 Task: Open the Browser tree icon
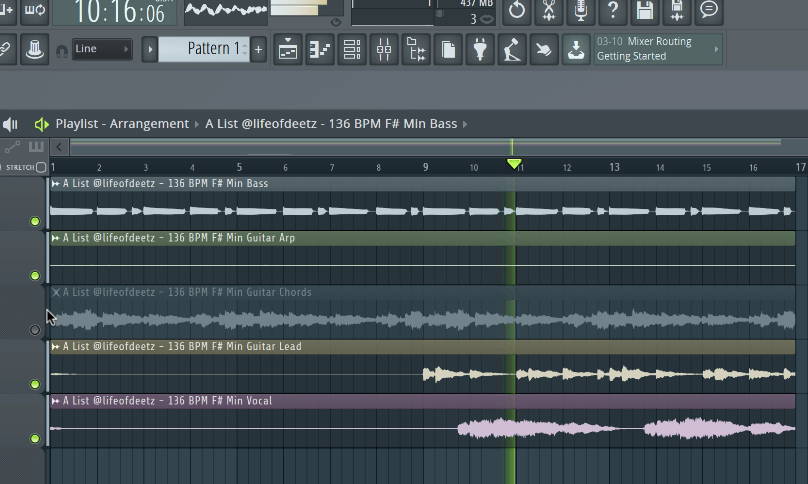coord(416,50)
